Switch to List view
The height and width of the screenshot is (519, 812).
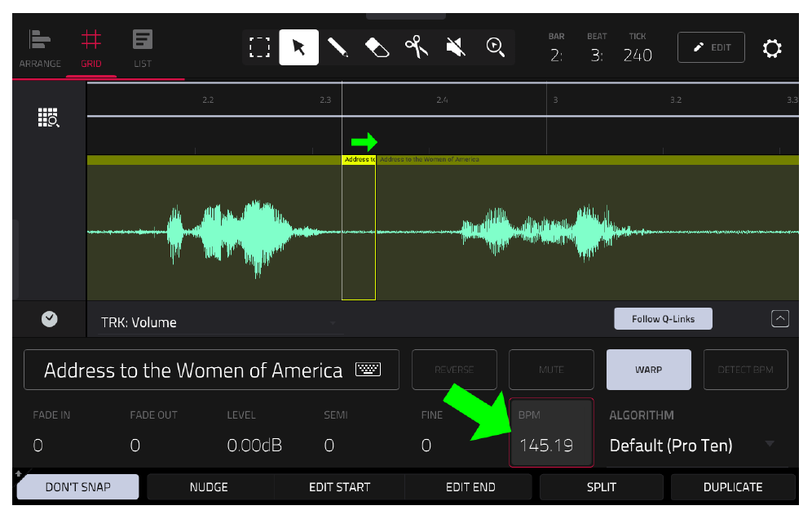coord(143,49)
